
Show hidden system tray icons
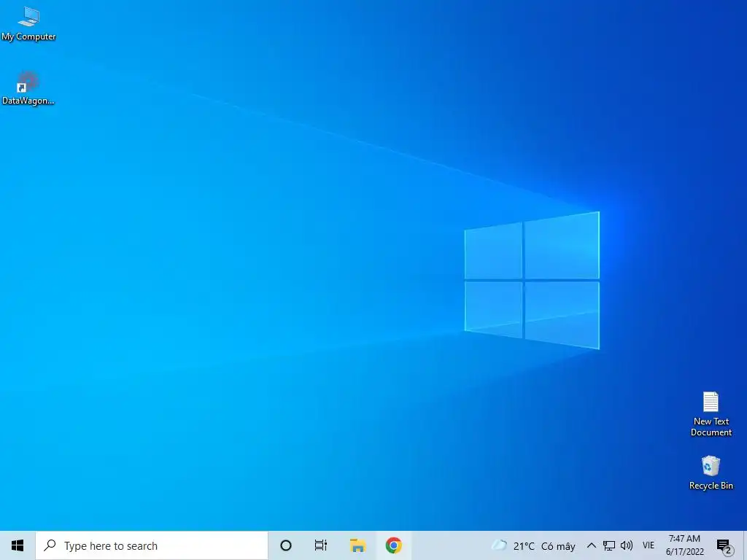(x=591, y=545)
